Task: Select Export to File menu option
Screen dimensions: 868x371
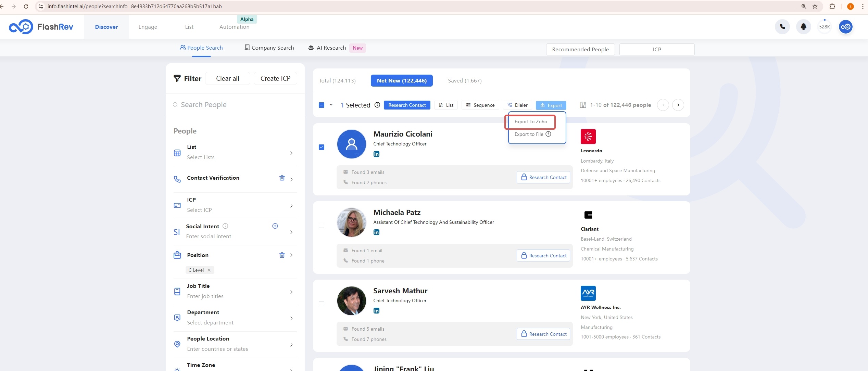Action: (x=529, y=134)
